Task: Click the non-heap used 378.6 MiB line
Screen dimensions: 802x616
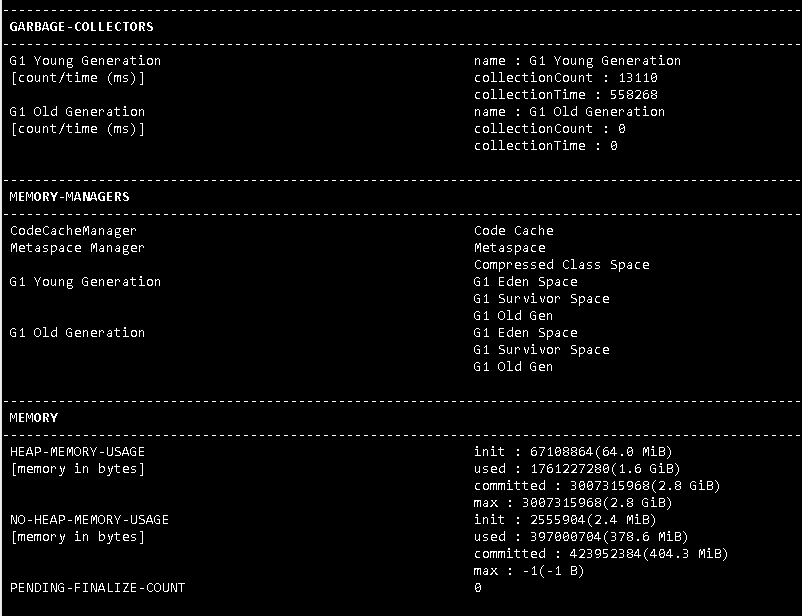Action: click(581, 537)
